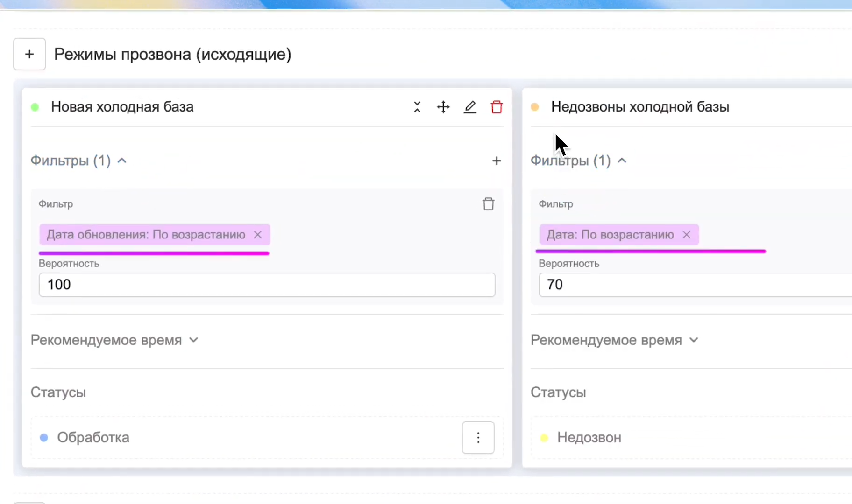Click the Новая холодная база title

(122, 107)
